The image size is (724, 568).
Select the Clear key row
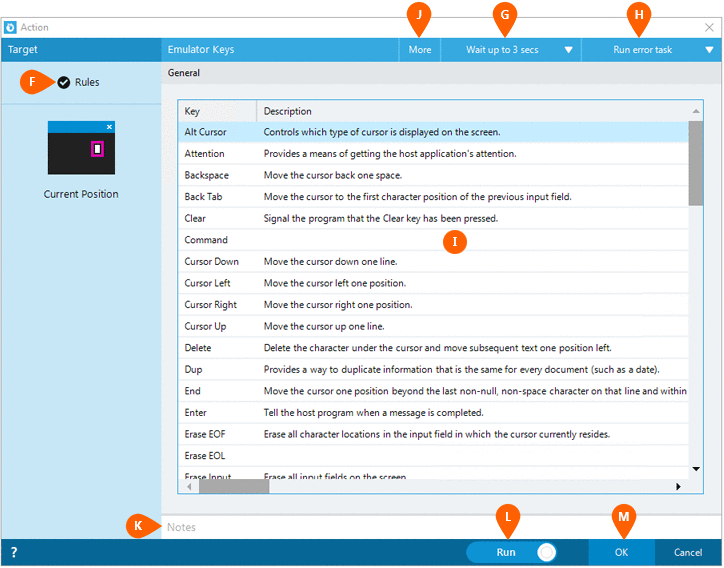point(434,219)
